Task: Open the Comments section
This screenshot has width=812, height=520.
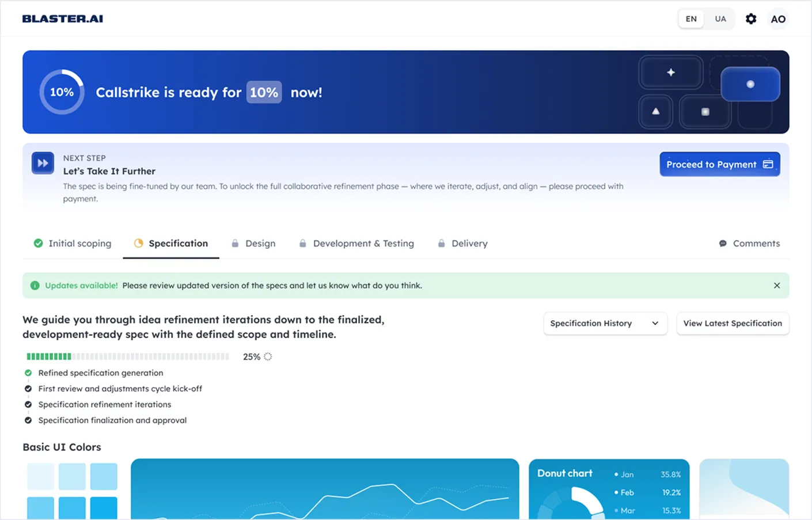Action: point(749,244)
